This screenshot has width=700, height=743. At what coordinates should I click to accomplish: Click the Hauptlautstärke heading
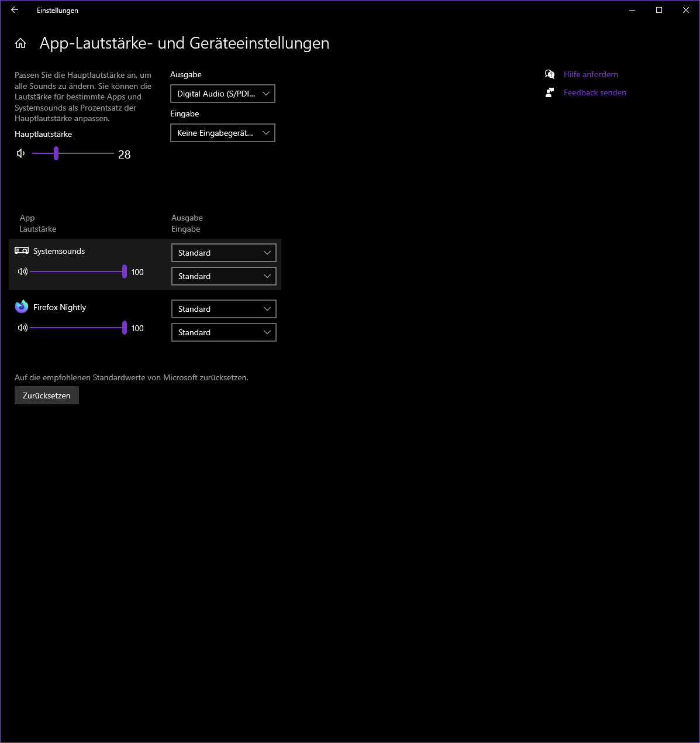click(43, 134)
